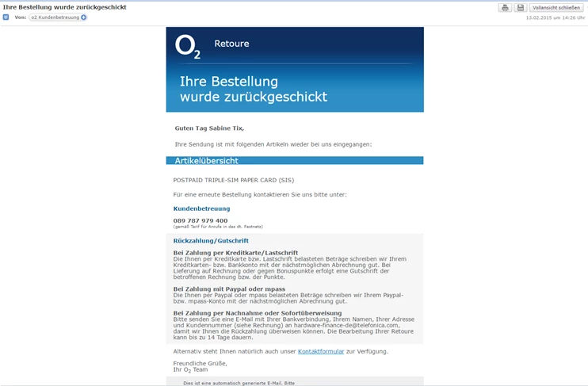Image resolution: width=588 pixels, height=386 pixels.
Task: Click the date 13.02.2015 um 14:26 Uhr
Action: click(x=556, y=17)
